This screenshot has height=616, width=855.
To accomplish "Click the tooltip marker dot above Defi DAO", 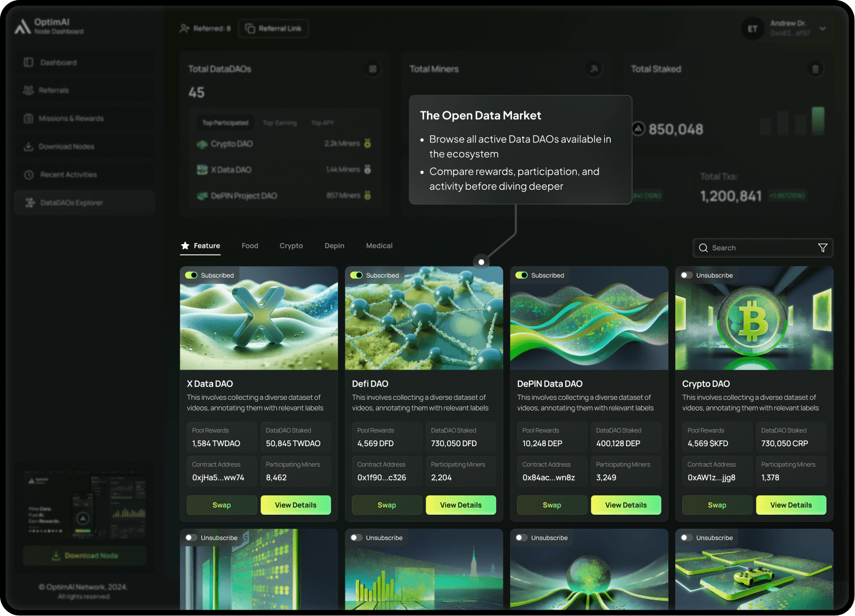I will [481, 262].
